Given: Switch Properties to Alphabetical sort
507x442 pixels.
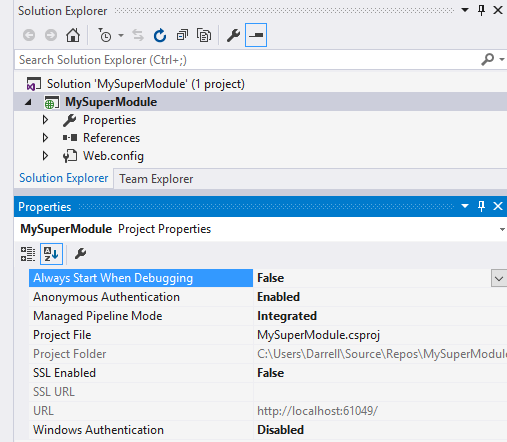Looking at the screenshot, I should point(51,254).
